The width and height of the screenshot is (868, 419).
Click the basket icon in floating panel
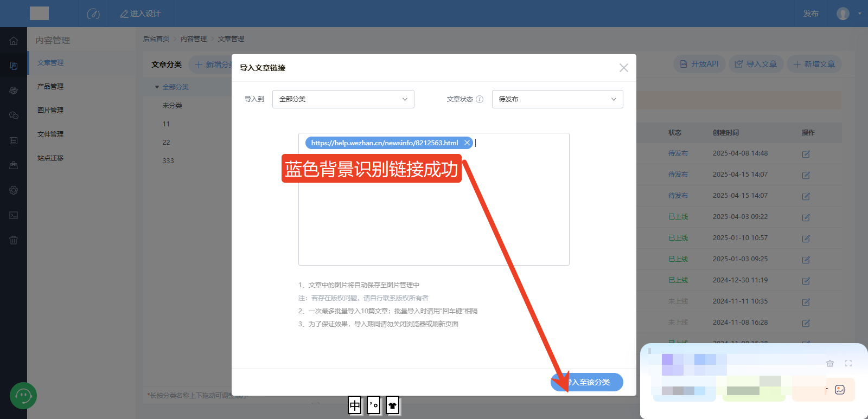[830, 363]
